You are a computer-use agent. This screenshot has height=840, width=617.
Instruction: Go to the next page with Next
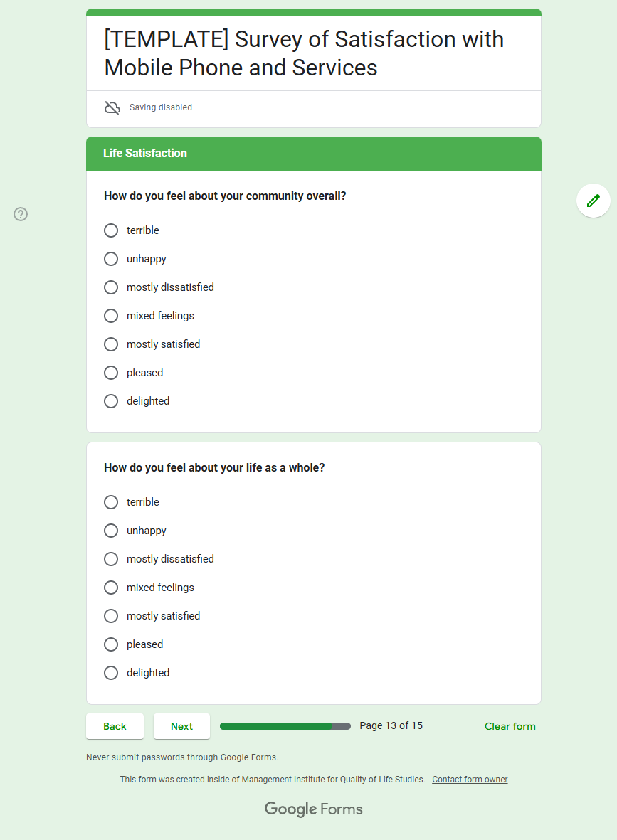pos(181,726)
